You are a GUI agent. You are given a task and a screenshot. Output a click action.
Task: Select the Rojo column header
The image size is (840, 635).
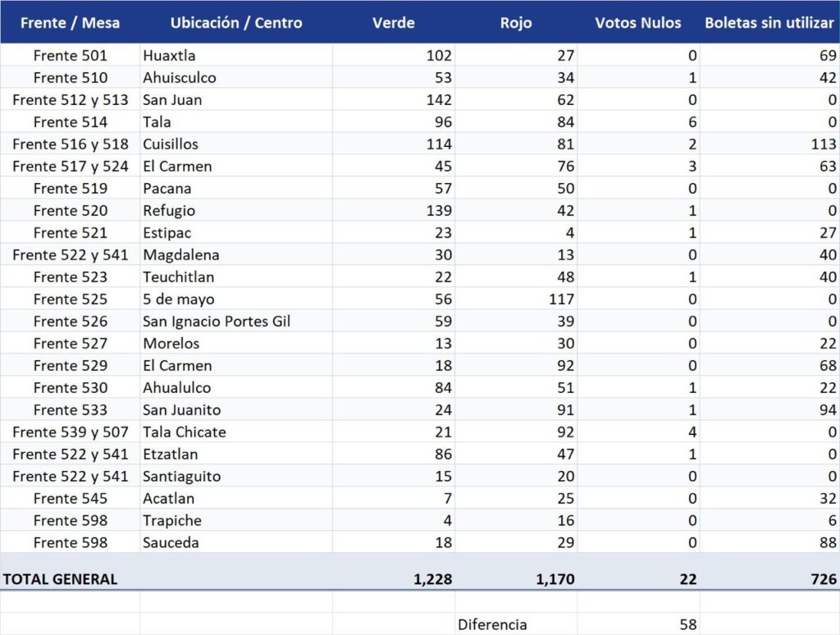point(516,22)
